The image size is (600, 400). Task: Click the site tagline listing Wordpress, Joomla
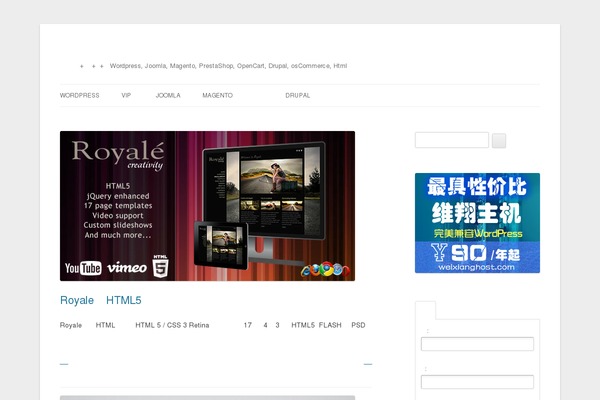228,66
